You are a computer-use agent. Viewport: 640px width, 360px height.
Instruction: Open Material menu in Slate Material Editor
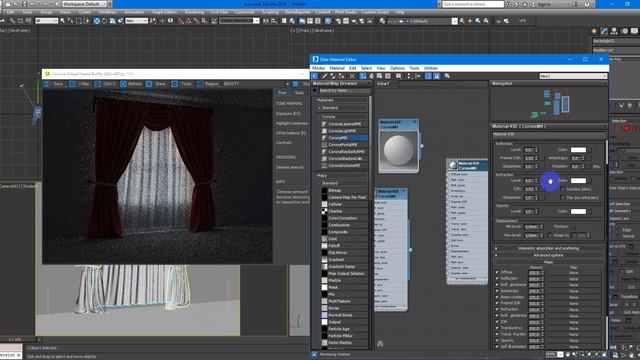coord(337,68)
